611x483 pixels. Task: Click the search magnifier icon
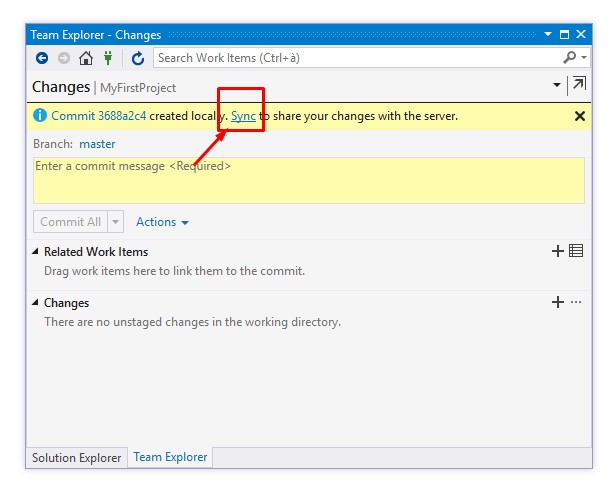click(x=568, y=59)
